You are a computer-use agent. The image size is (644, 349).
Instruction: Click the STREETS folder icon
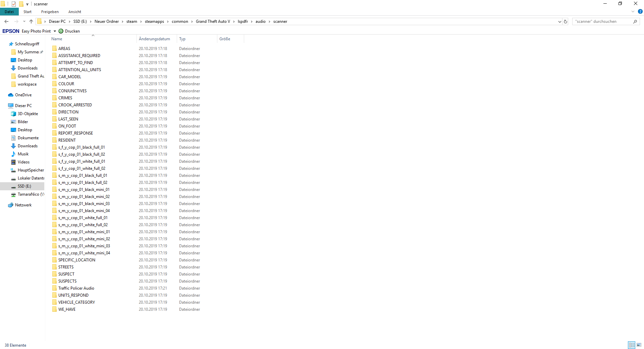(54, 267)
